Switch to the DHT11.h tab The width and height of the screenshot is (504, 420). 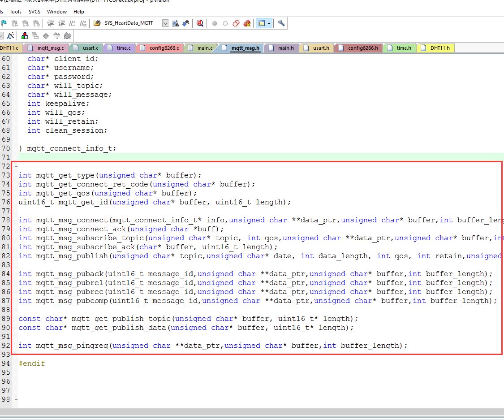tap(435, 48)
